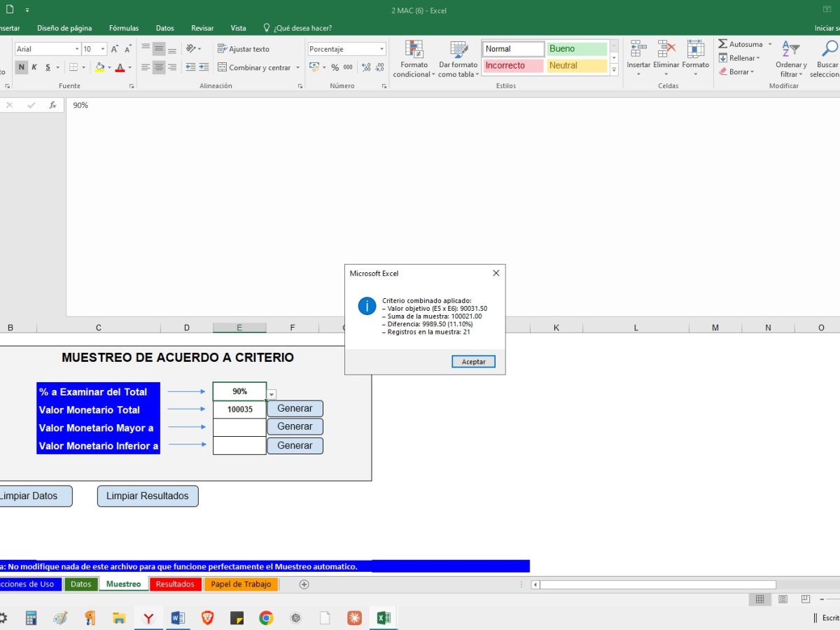Screen dimensions: 840x630
Task: Select the Bueno cell style
Action: 577,49
